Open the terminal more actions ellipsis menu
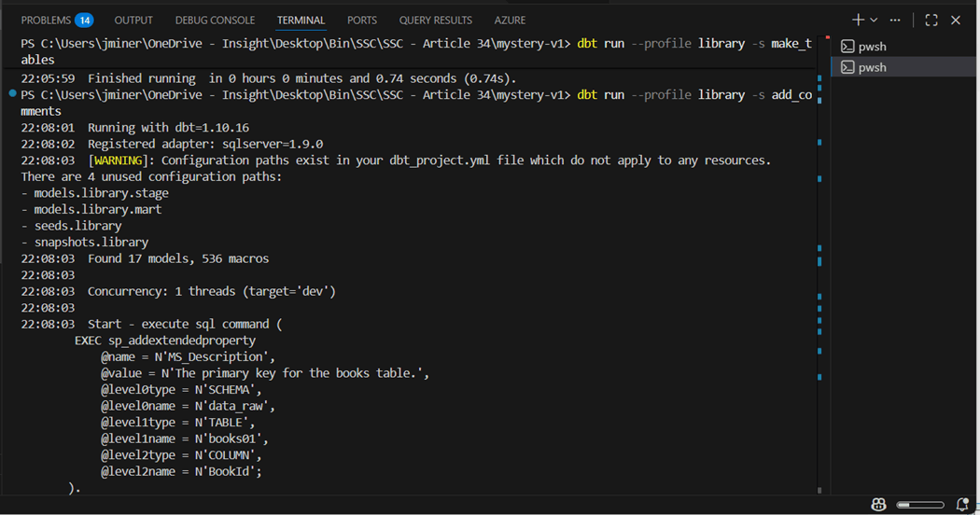The height and width of the screenshot is (515, 980). tap(895, 20)
